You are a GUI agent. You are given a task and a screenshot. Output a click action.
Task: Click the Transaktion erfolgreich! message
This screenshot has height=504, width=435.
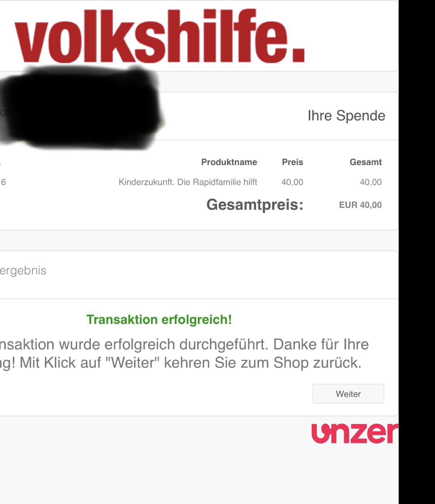[159, 320]
